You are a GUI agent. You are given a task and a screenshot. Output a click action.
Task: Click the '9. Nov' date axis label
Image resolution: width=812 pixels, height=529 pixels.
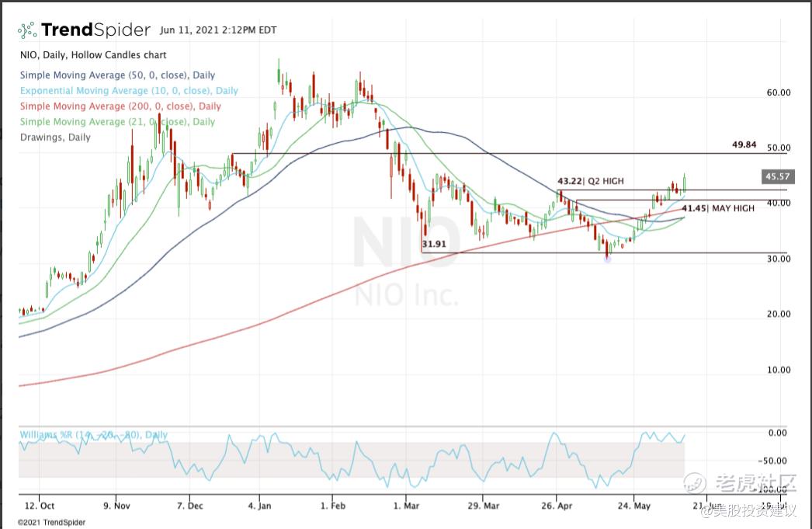click(116, 506)
